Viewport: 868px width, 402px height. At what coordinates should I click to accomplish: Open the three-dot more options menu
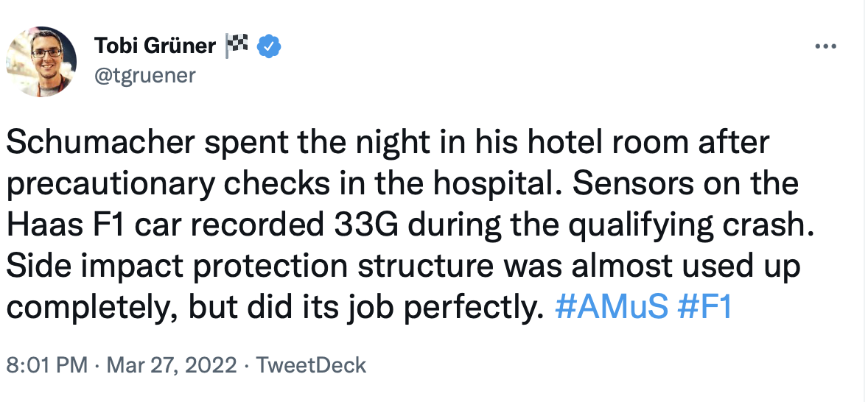825,46
